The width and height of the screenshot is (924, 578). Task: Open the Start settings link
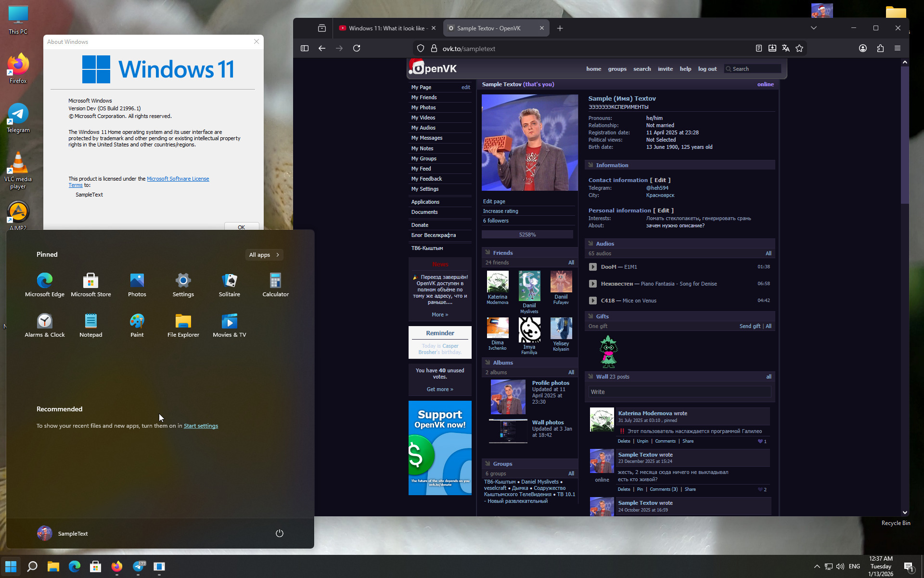click(x=201, y=426)
